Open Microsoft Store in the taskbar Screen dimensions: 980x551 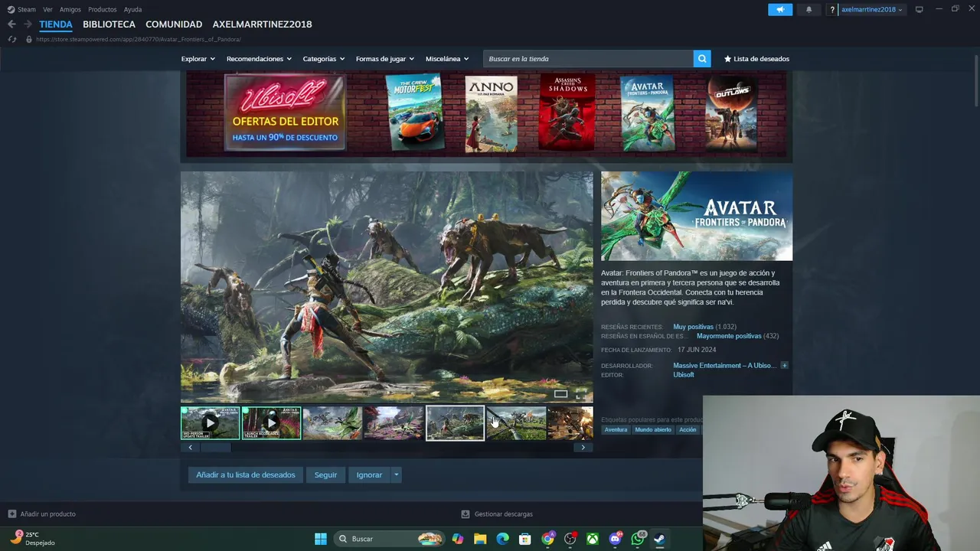525,539
